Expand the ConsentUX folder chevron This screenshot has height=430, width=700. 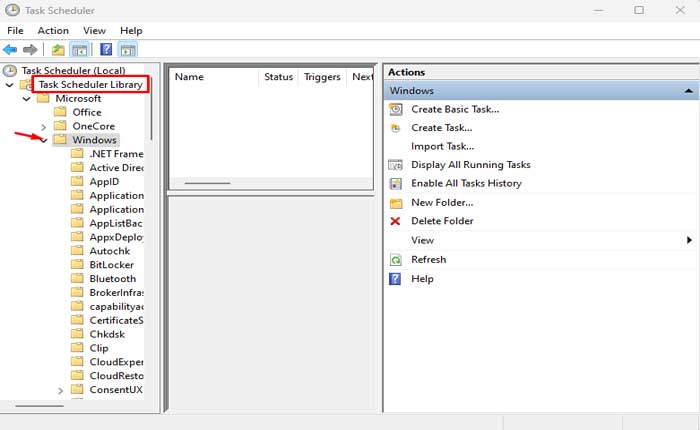pos(60,391)
